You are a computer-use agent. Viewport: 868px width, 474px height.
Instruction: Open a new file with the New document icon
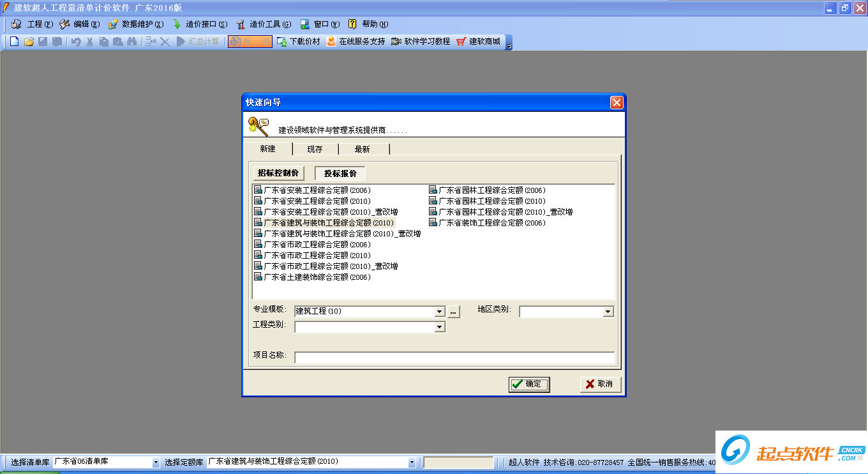coord(14,41)
